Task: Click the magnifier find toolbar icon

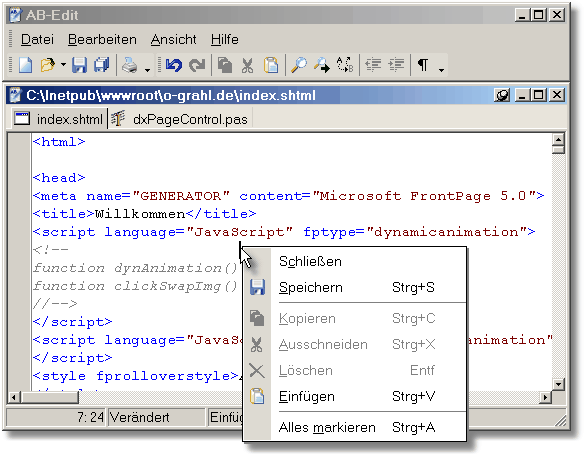Action: pos(299,65)
